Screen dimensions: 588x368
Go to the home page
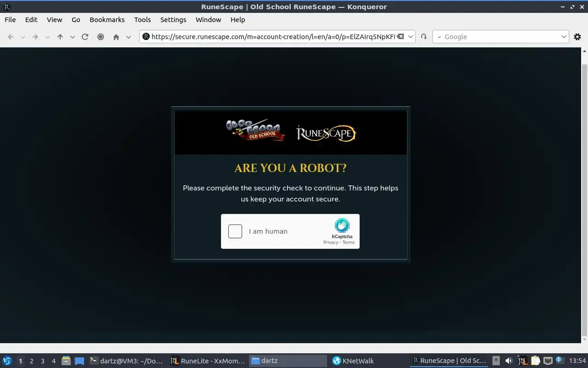[116, 37]
